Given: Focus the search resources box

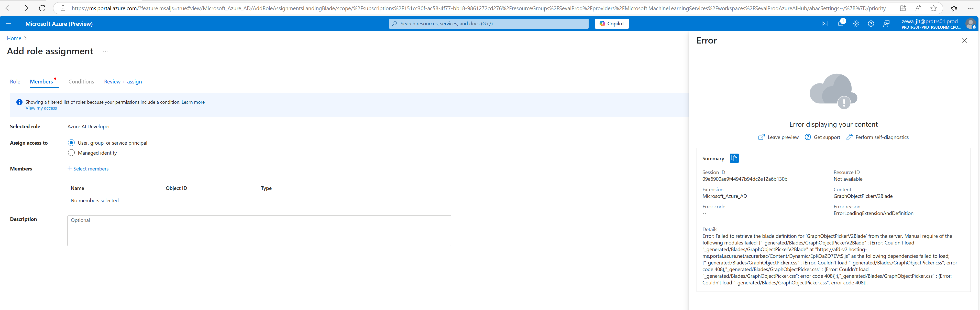Looking at the screenshot, I should tap(489, 24).
